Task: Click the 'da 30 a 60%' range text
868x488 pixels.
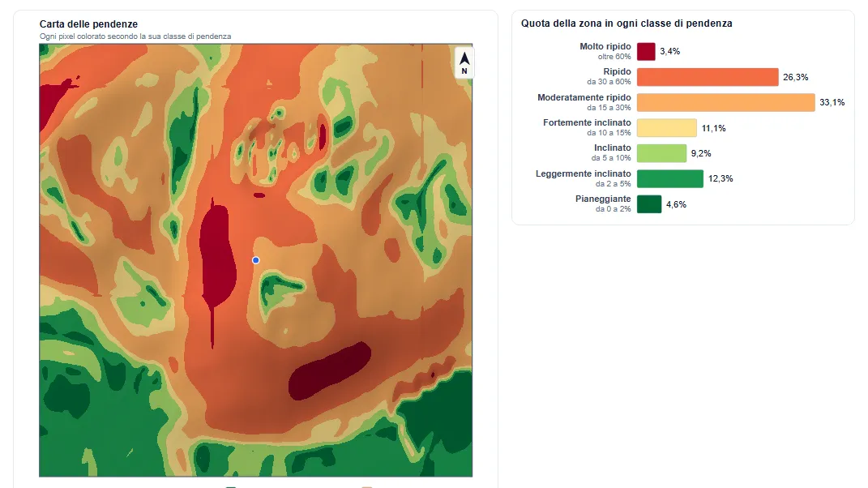Action: click(609, 82)
